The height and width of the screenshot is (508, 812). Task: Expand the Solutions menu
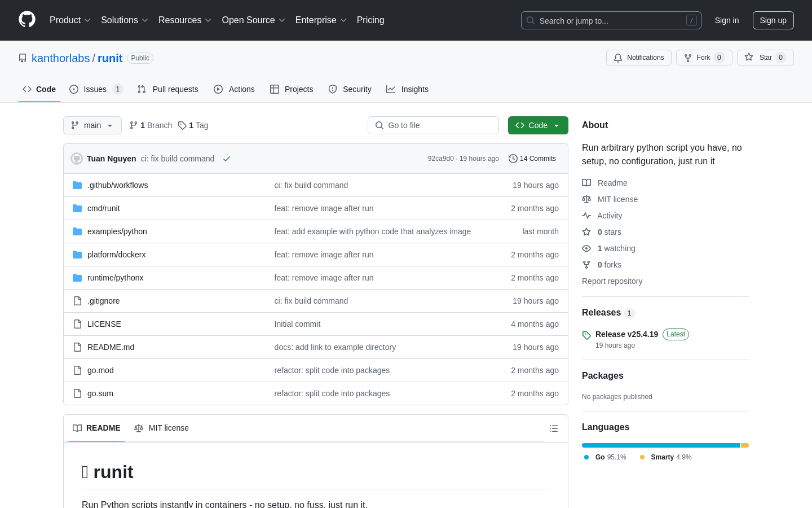(125, 20)
